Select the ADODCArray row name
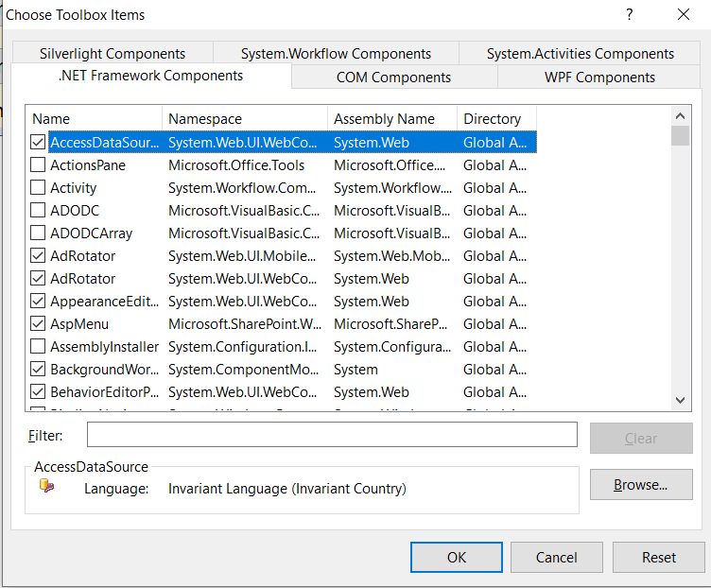This screenshot has height=588, width=711. 91,233
